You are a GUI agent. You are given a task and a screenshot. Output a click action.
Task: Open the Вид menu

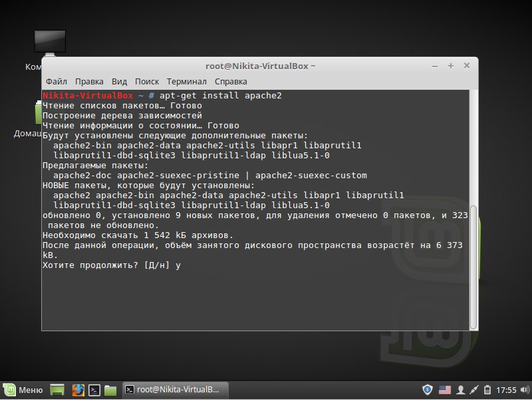[119, 81]
